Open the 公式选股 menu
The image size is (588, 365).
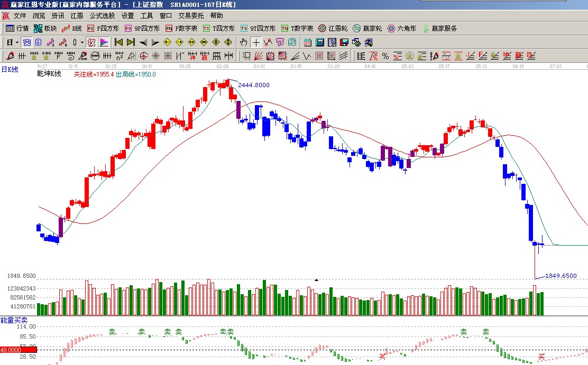tap(102, 16)
